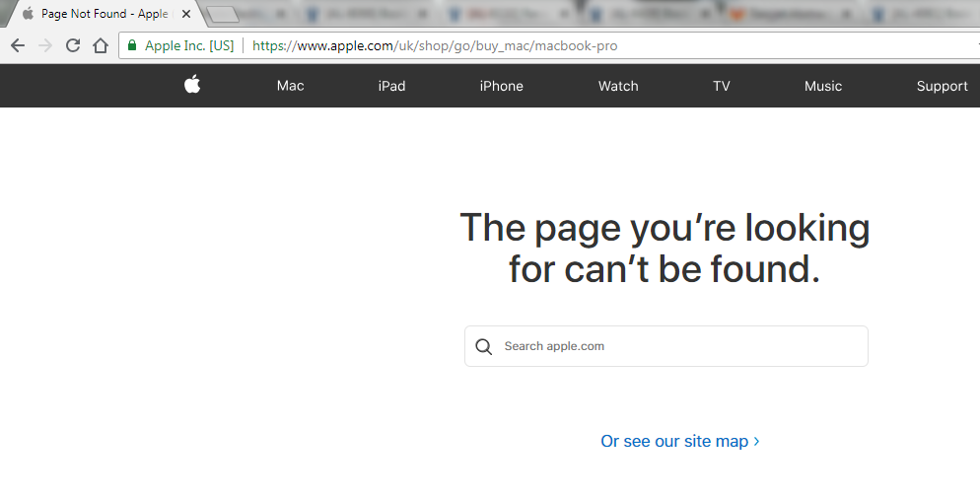Reload the page with the refresh icon
This screenshot has width=980, height=501.
click(x=73, y=45)
